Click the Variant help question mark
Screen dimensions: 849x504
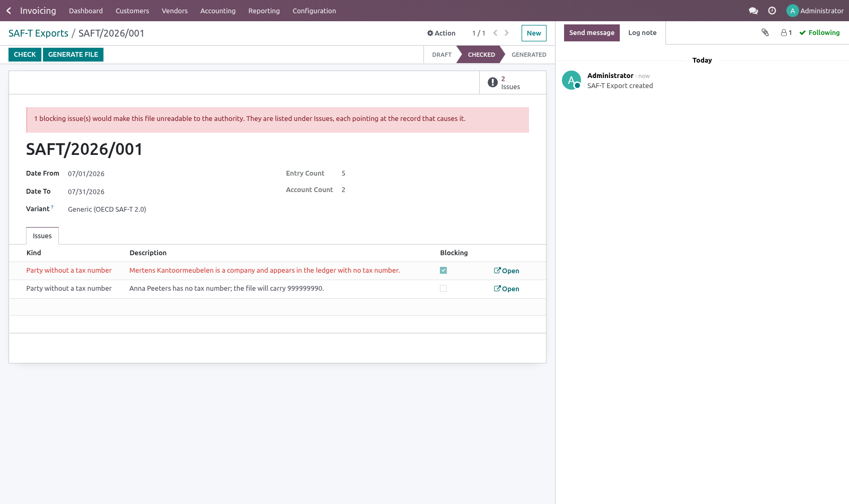coord(52,207)
